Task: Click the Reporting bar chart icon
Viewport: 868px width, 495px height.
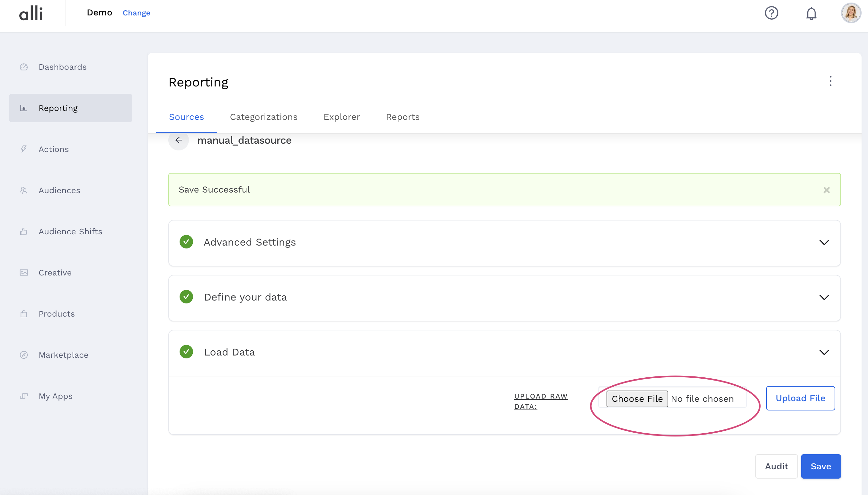Action: tap(24, 108)
